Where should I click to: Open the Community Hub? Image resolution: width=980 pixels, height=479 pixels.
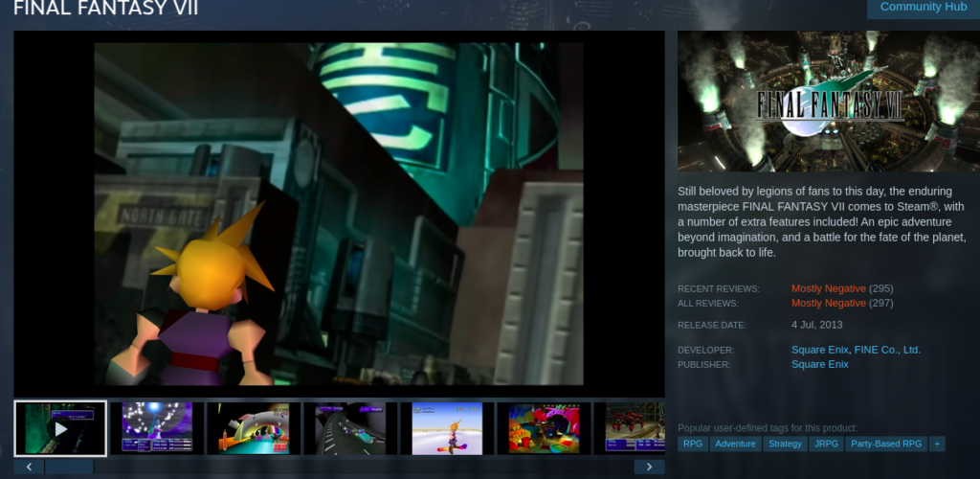[924, 8]
